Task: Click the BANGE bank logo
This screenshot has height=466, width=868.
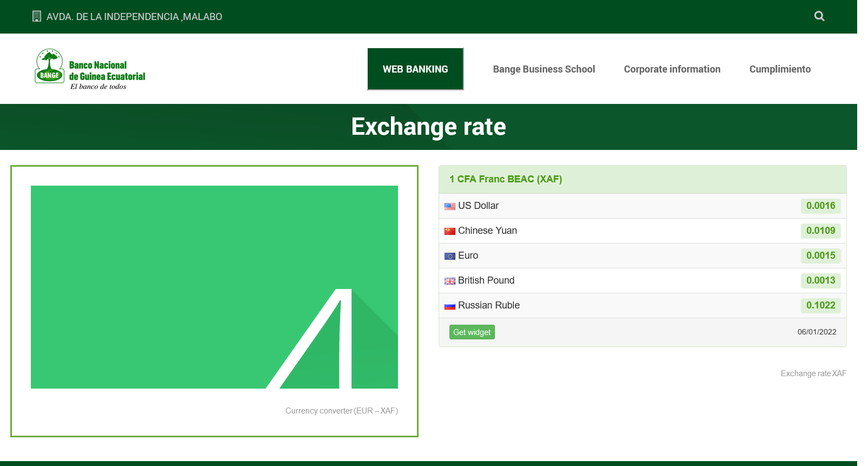Action: [90, 70]
